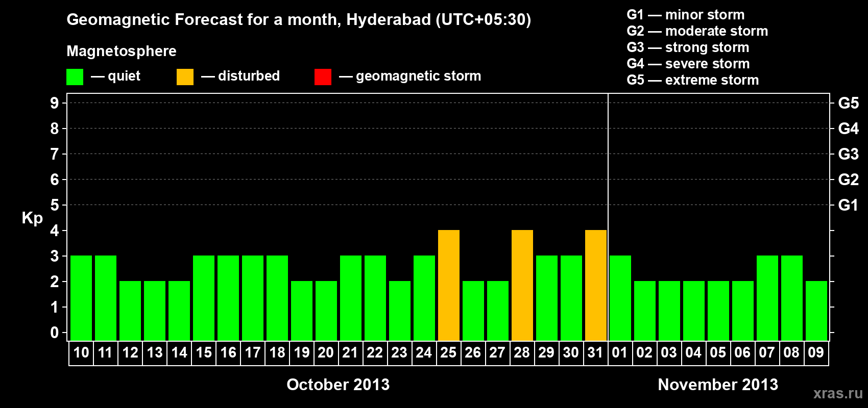Click date label 30 on the axis
This screenshot has height=408, width=868.
point(571,352)
